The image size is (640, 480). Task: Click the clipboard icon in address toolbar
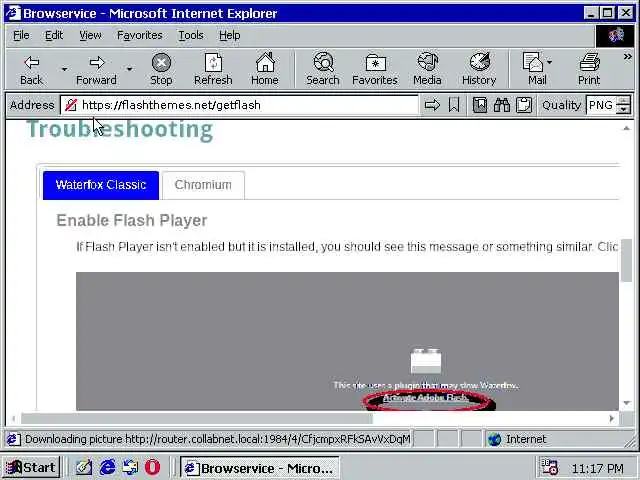(524, 105)
